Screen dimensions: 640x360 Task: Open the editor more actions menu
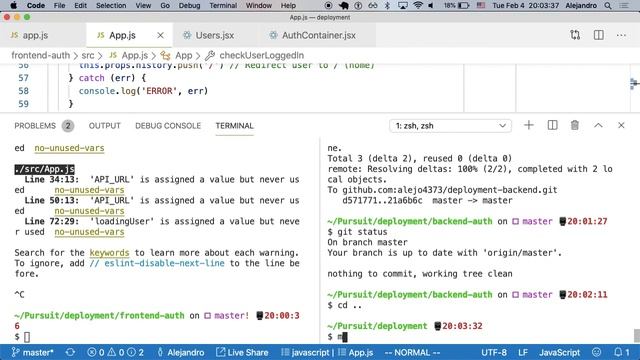click(x=621, y=35)
